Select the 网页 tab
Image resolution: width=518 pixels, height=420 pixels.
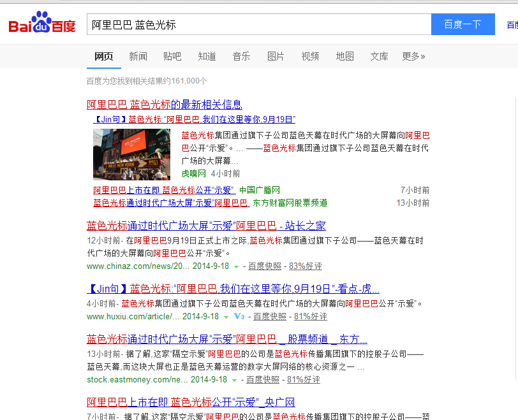(104, 57)
